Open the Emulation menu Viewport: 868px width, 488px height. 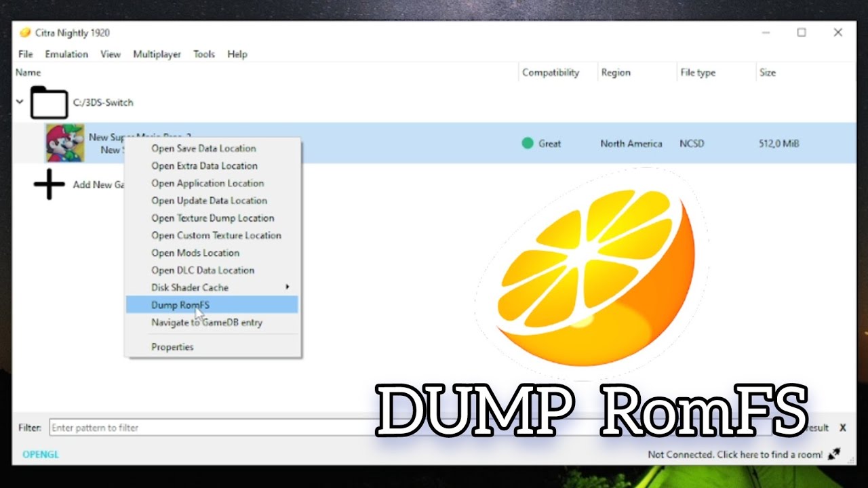pyautogui.click(x=66, y=54)
